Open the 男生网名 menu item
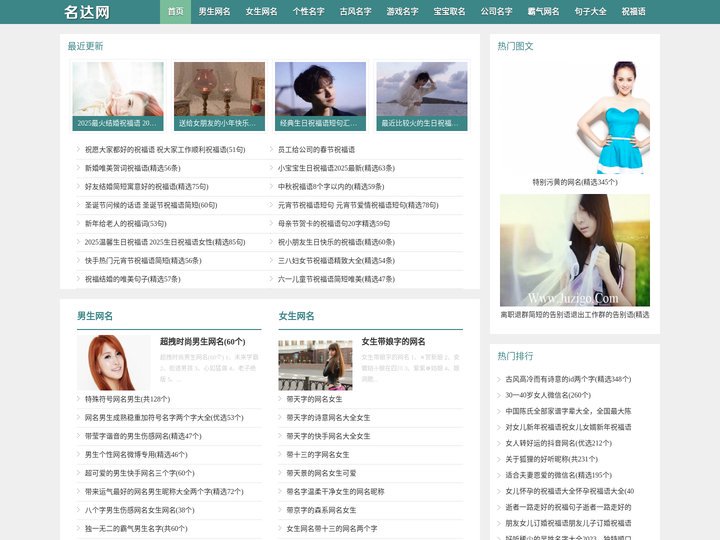This screenshot has width=720, height=540. click(214, 11)
